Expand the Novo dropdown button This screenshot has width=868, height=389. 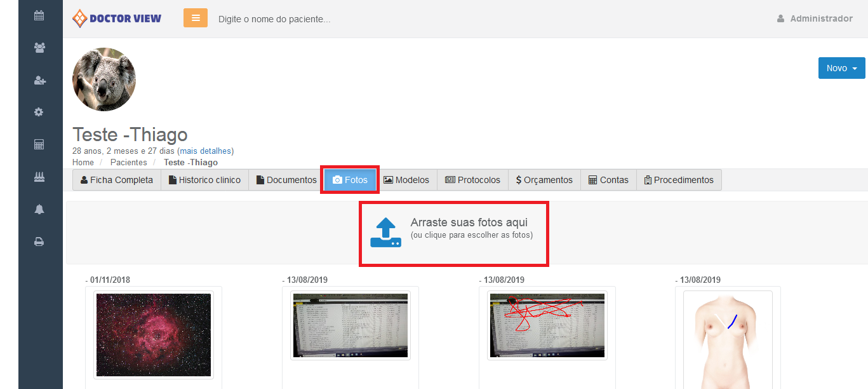click(841, 68)
